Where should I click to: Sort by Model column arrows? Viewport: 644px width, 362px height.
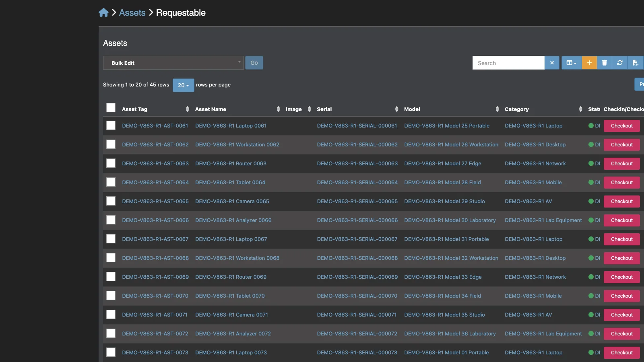tap(497, 109)
